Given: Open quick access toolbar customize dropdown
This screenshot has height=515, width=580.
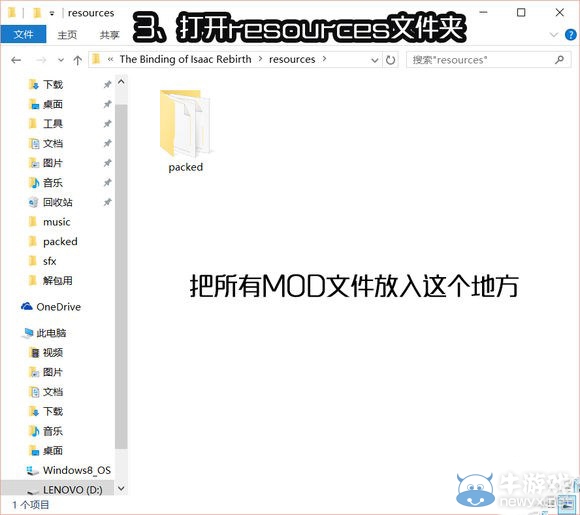Looking at the screenshot, I should [x=52, y=14].
